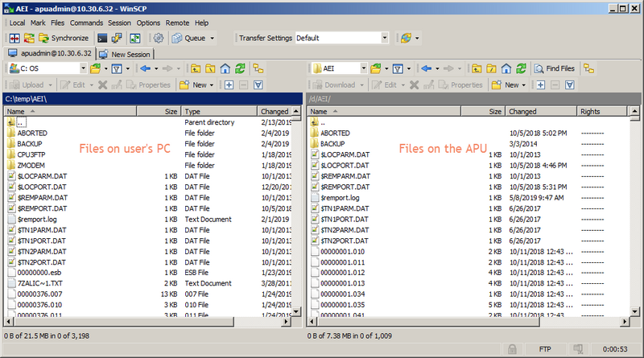Go back in the remote panel
This screenshot has width=644, height=358.
click(427, 68)
